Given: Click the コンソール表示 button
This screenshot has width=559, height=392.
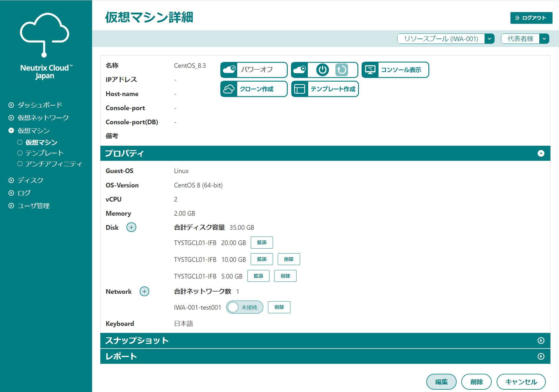Looking at the screenshot, I should pyautogui.click(x=395, y=70).
